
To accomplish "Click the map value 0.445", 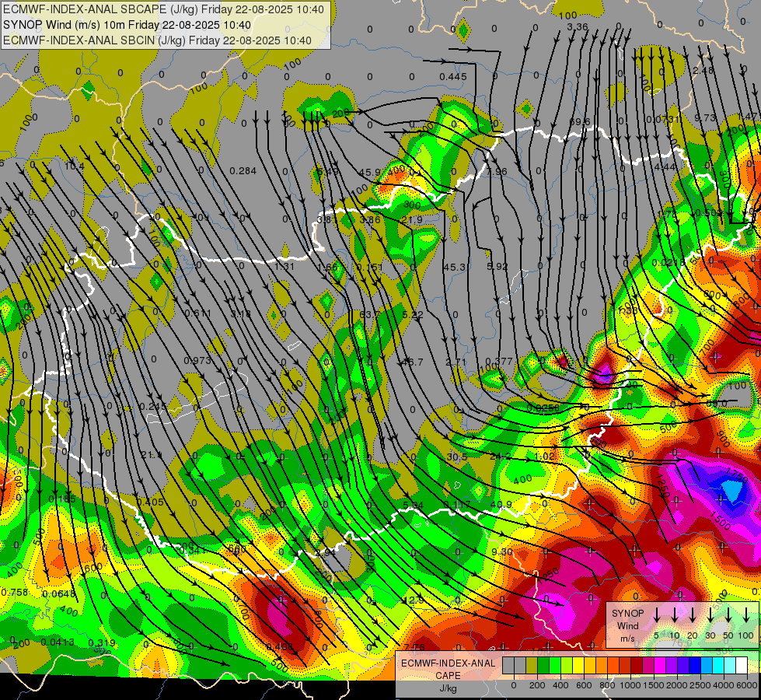I will click(453, 77).
